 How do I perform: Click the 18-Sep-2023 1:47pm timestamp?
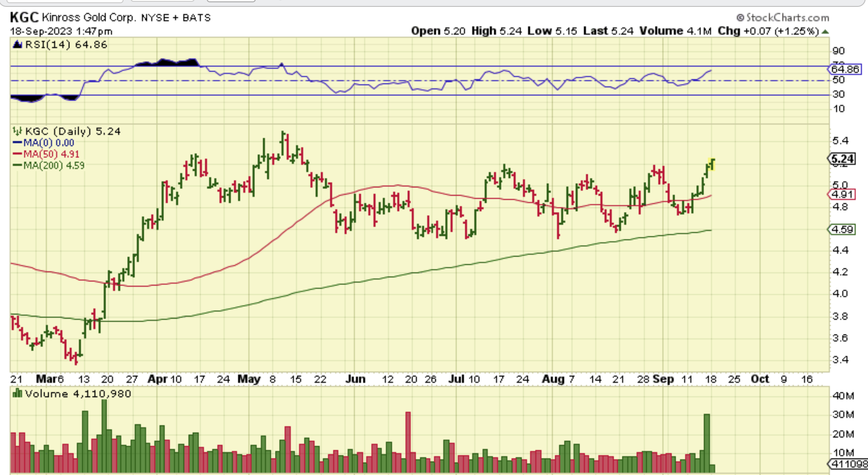point(61,31)
